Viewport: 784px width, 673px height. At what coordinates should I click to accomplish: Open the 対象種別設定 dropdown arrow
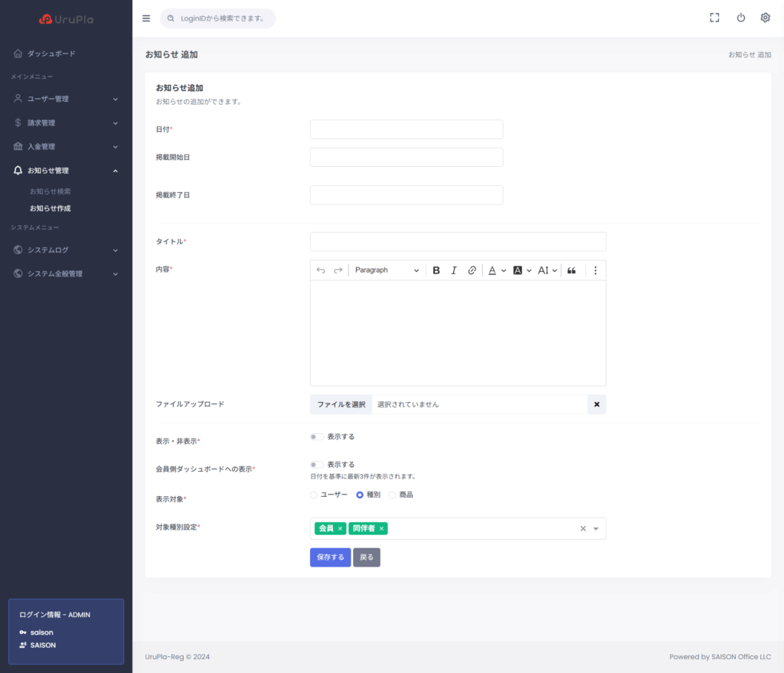[x=596, y=529]
